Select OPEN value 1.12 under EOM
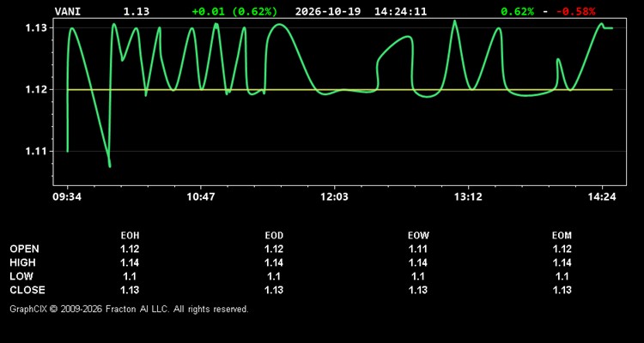The height and width of the screenshot is (343, 644). pos(562,249)
